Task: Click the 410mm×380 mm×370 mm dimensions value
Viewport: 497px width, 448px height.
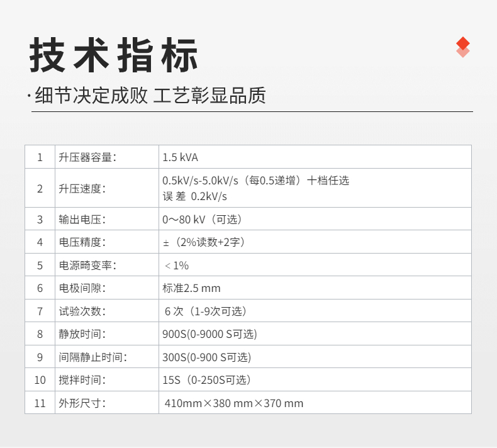Action: click(233, 403)
